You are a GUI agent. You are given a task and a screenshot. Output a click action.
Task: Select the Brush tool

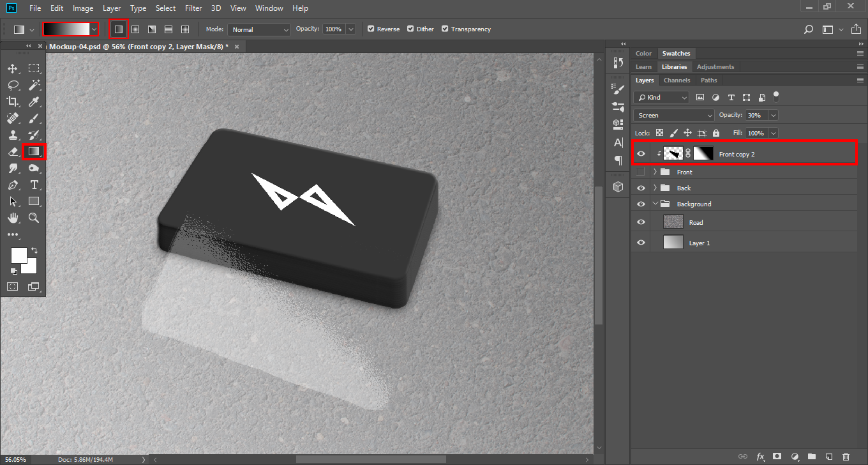[x=34, y=118]
